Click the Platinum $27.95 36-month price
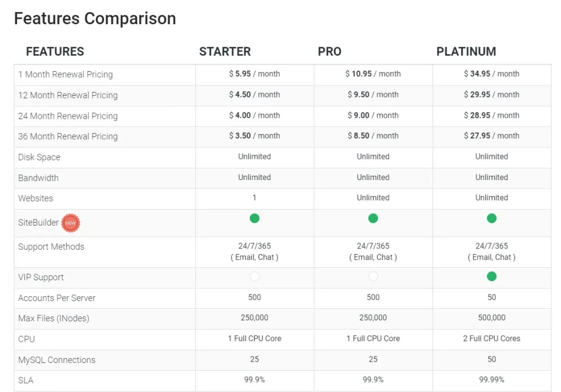561x392 pixels. point(491,136)
